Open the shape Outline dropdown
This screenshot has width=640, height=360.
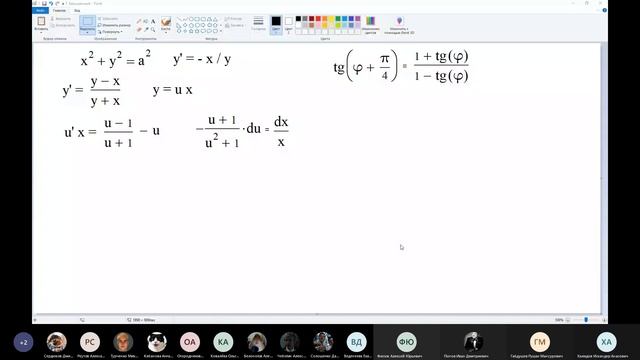click(233, 19)
